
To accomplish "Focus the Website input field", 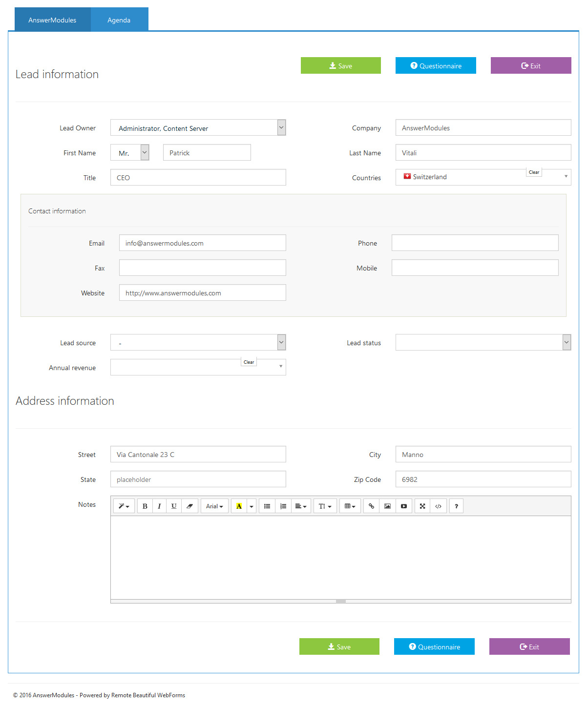I will point(203,292).
